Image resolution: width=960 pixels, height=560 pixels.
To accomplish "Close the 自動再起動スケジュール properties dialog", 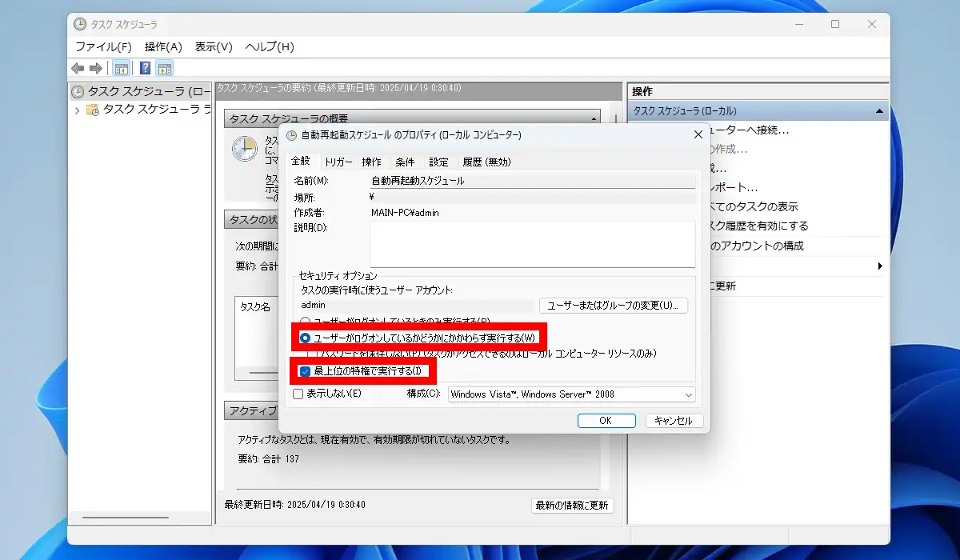I will [x=698, y=135].
